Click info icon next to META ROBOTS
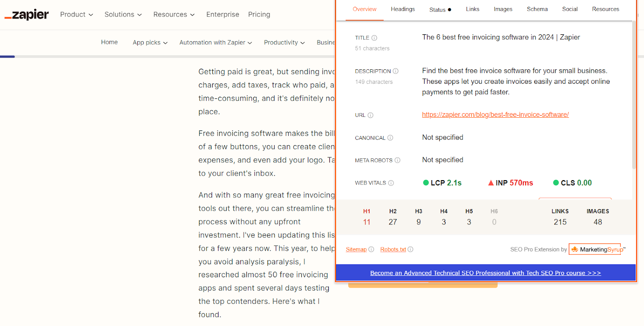Screen dimensions: 644x326 click(x=398, y=160)
